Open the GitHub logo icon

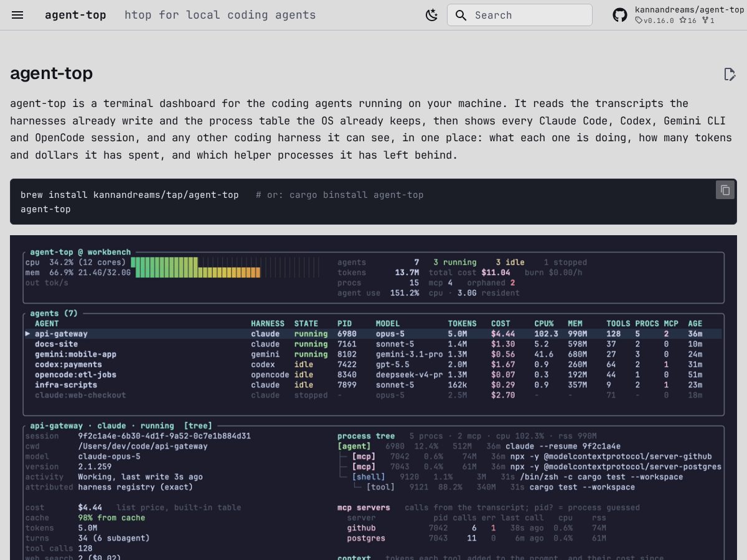(620, 15)
